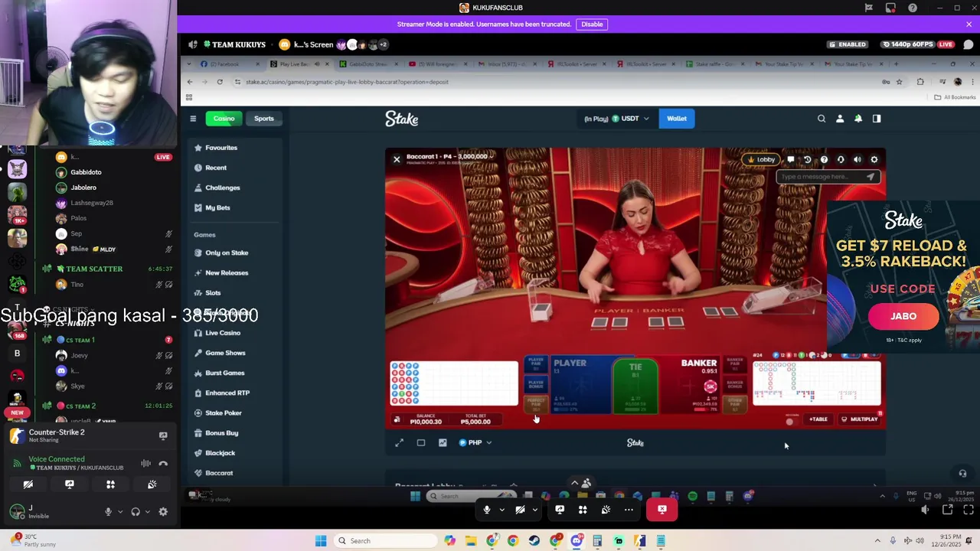Open Discord inbox icon
This screenshot has height=551, width=980.
pos(890,8)
